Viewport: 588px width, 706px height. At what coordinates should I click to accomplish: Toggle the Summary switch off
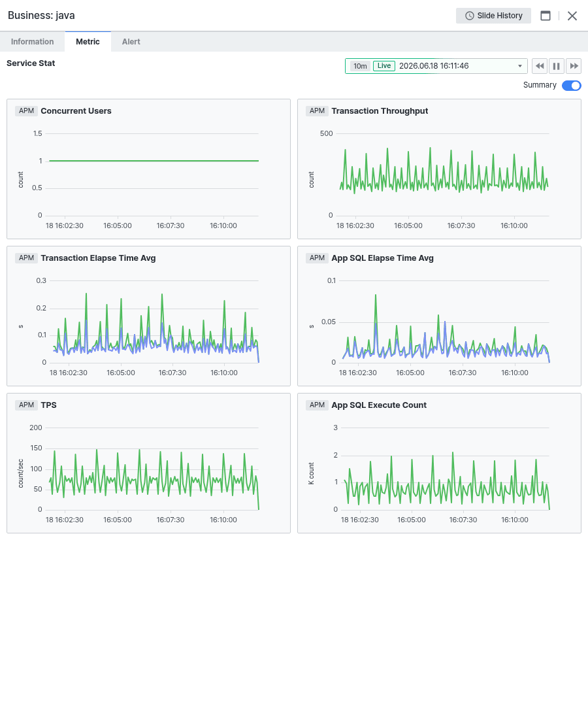572,86
